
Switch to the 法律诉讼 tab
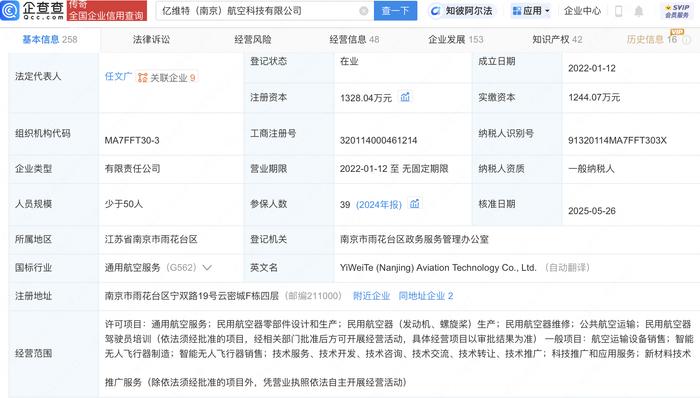click(151, 39)
